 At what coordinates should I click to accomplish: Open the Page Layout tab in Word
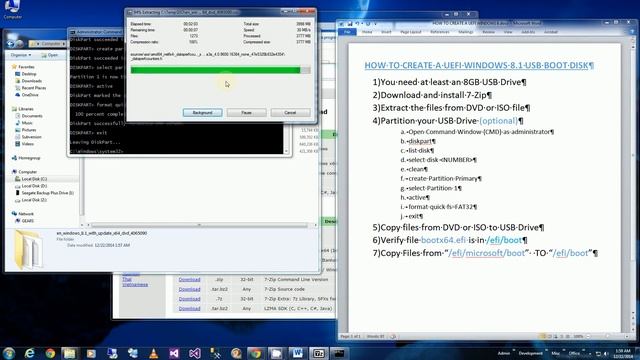(411, 32)
